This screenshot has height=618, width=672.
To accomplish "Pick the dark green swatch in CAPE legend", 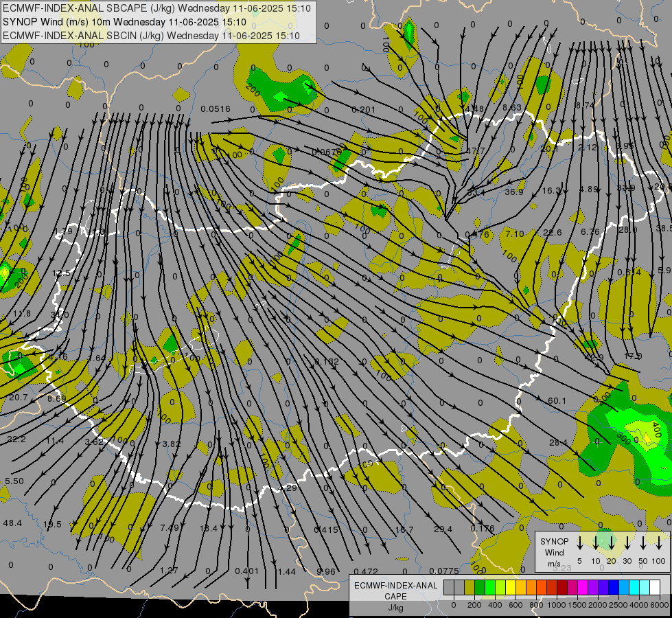I will (480, 587).
